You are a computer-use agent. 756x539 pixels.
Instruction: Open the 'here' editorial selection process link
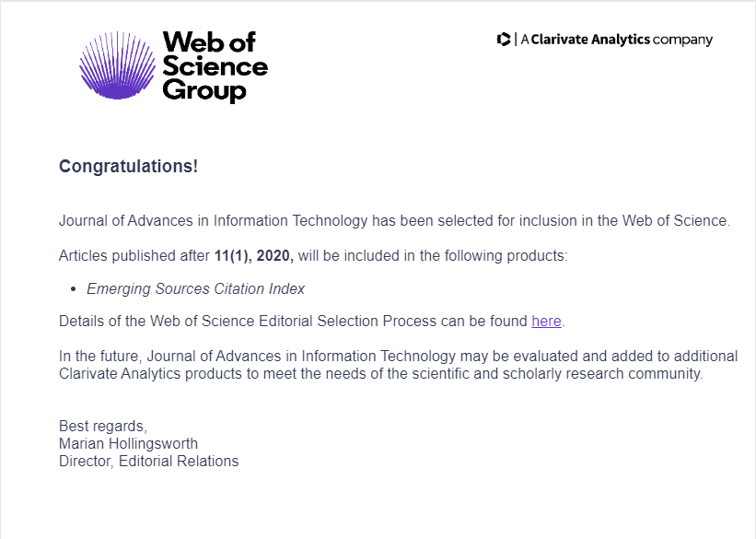[546, 321]
